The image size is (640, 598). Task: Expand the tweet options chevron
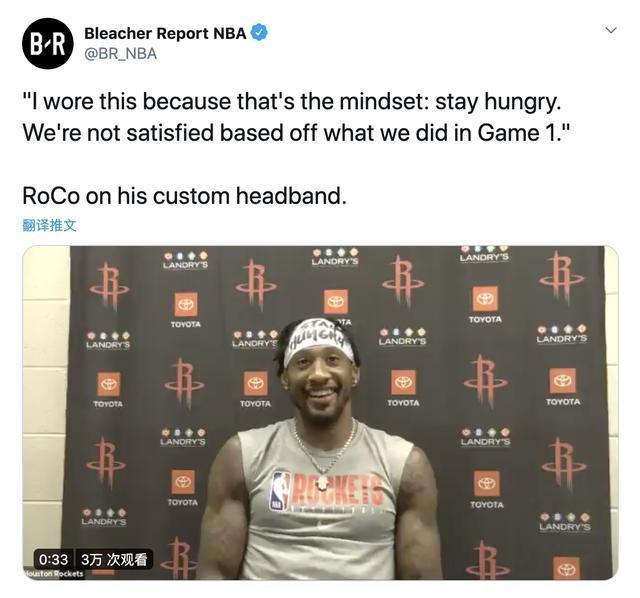[611, 31]
